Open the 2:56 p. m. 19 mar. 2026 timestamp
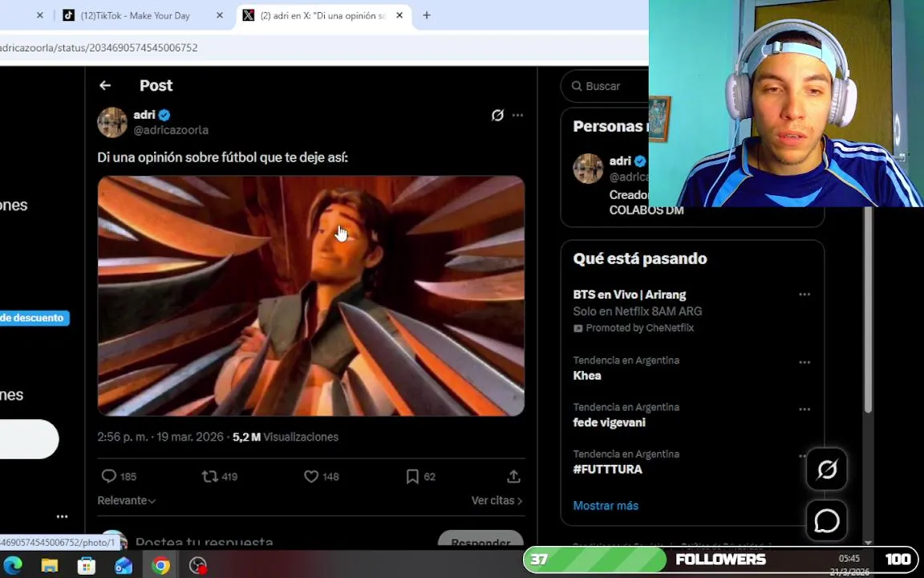 (x=160, y=437)
